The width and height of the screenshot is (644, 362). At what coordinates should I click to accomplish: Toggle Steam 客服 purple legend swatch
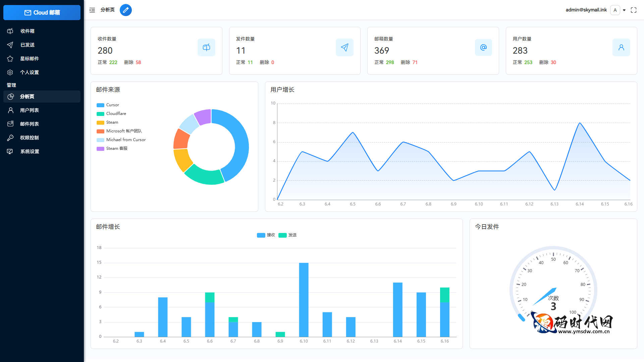tap(100, 148)
